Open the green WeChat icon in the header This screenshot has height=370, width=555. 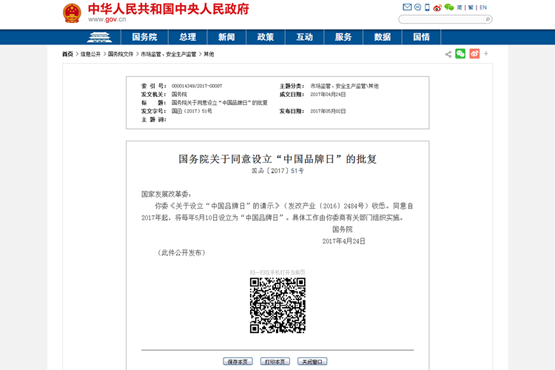(449, 7)
